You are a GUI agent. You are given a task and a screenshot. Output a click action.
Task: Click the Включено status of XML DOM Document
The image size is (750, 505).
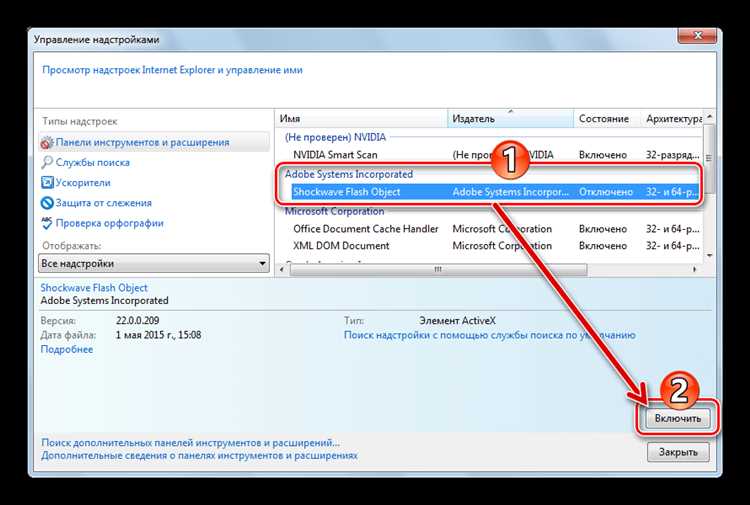[x=603, y=246]
